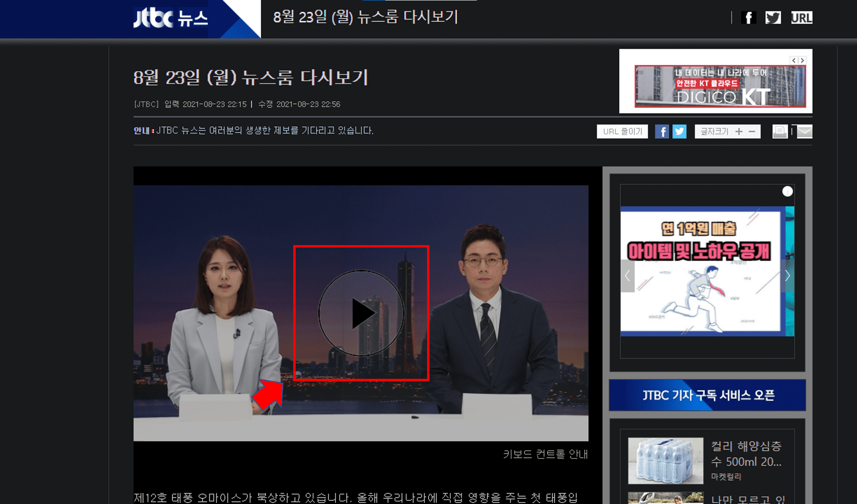The width and height of the screenshot is (857, 504).
Task: Click article text starting 제12호 태풍 오마이스
Action: (x=356, y=497)
